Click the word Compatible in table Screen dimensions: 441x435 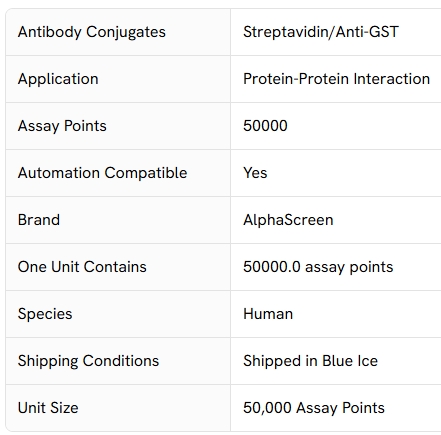pyautogui.click(x=146, y=173)
